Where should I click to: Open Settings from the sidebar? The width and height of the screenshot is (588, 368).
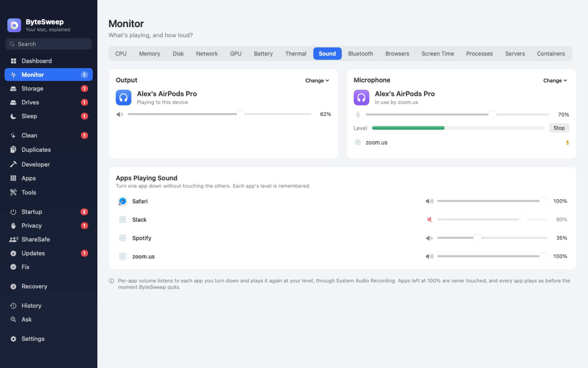pos(49,339)
